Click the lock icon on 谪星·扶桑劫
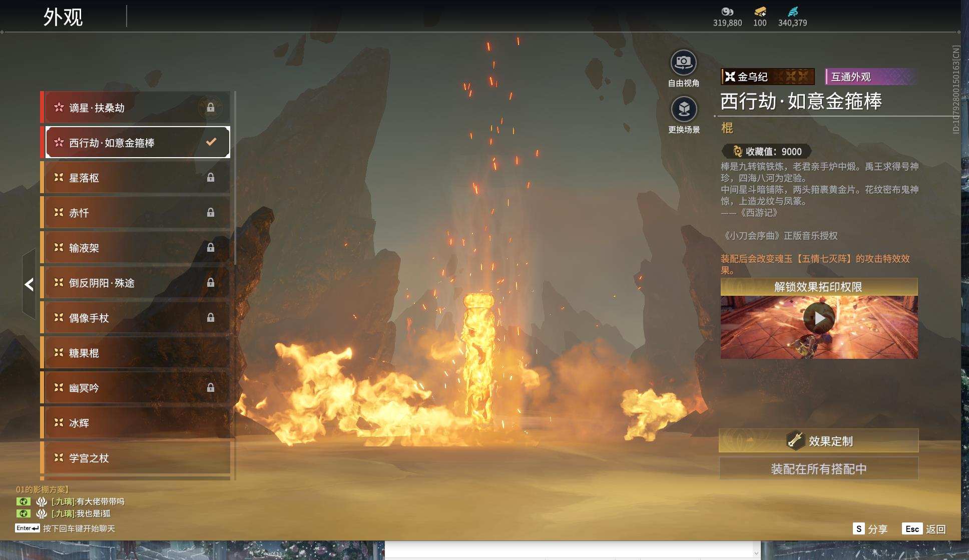The image size is (969, 560). tap(211, 108)
